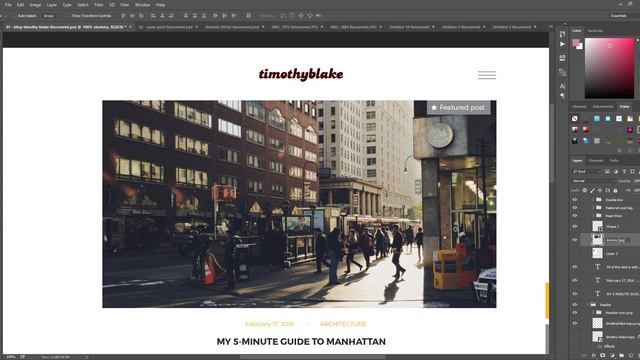Click Add layer mask icon
The width and height of the screenshot is (640, 360).
[603, 356]
